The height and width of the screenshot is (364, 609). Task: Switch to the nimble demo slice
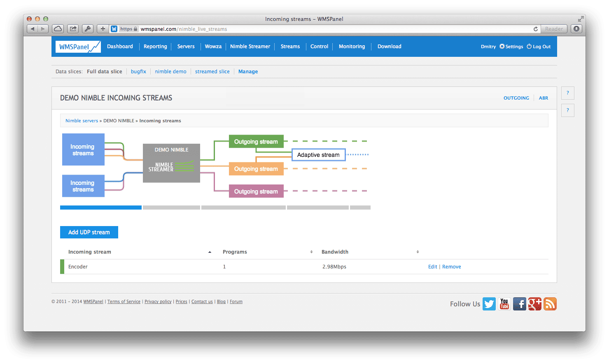point(170,72)
